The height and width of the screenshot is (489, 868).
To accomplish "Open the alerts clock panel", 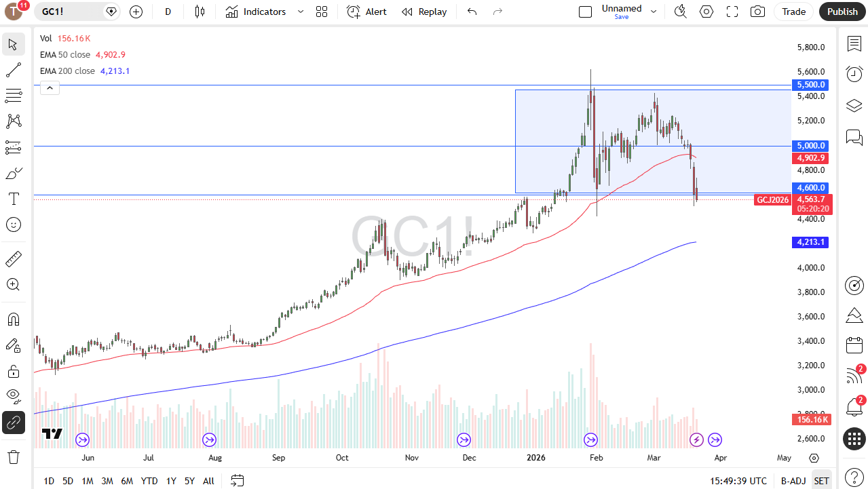I will click(854, 74).
